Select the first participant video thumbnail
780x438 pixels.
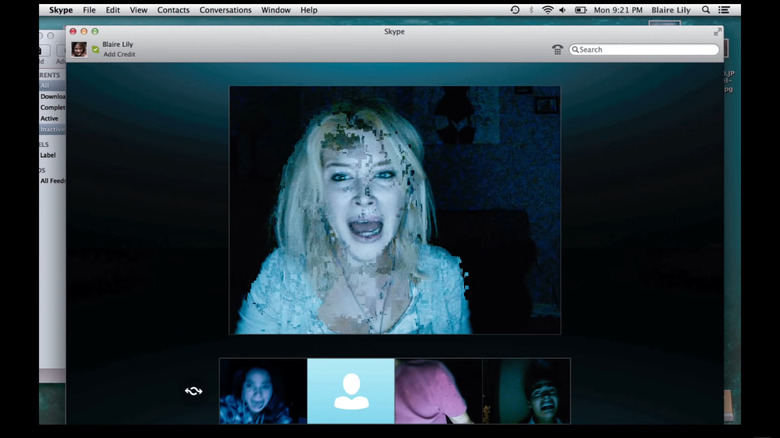[263, 391]
